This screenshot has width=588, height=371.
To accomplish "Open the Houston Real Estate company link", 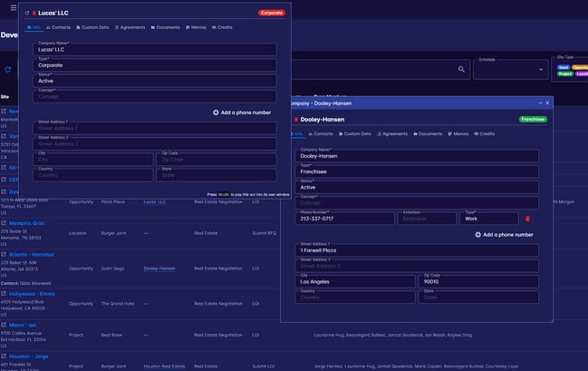I will 164,366.
